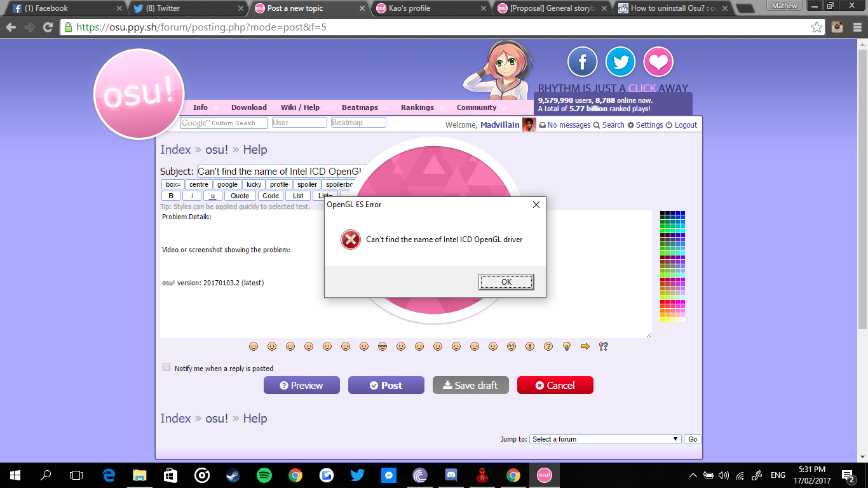Screen dimensions: 868x488
Task: Reload the page in Chrome
Action: tap(48, 27)
